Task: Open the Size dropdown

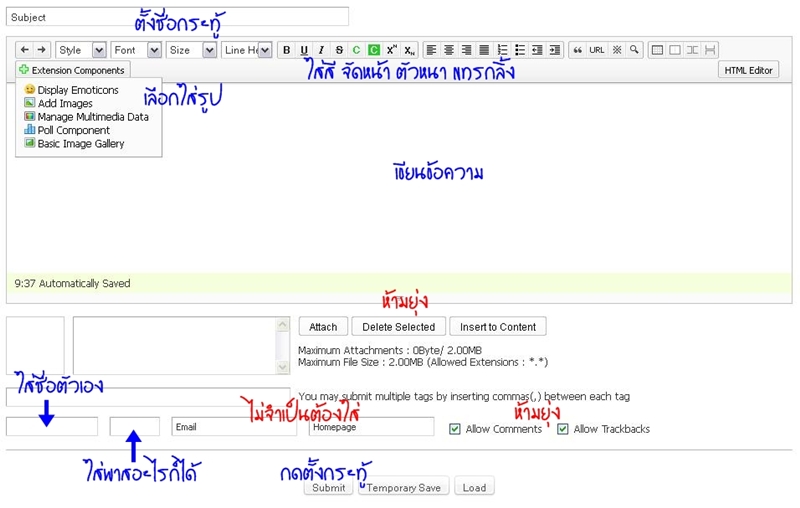Action: pos(191,50)
